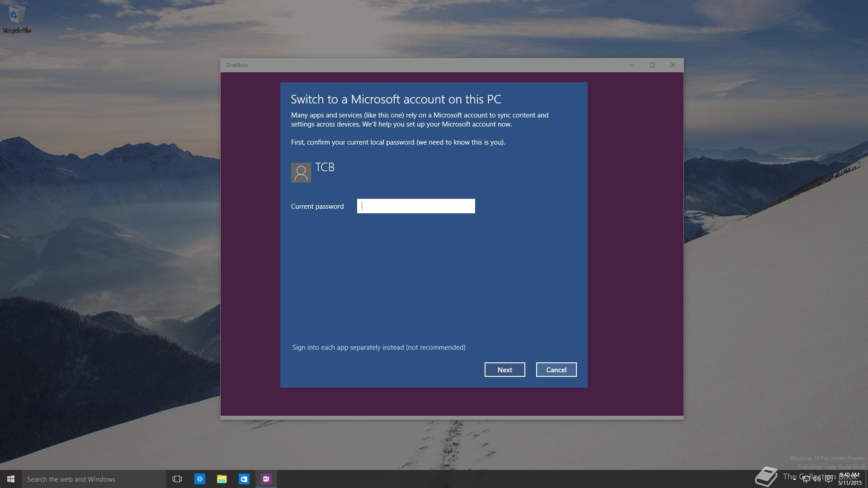The height and width of the screenshot is (488, 868).
Task: Launch the browser globe icon on taskbar
Action: point(199,479)
